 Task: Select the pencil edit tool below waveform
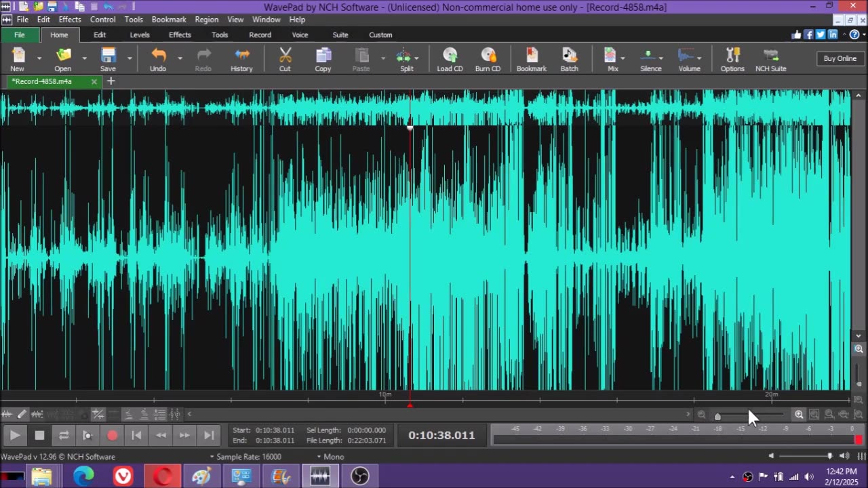point(22,414)
